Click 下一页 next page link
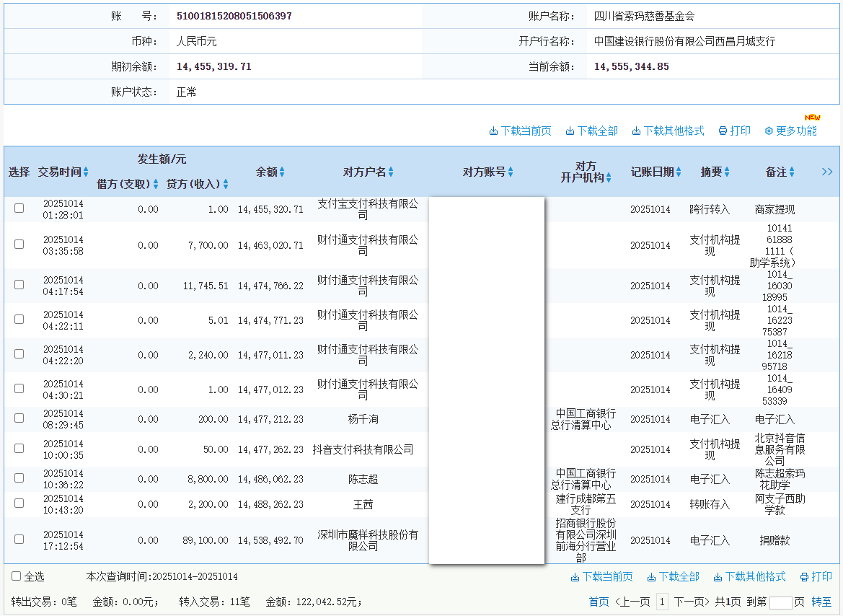The height and width of the screenshot is (616, 843). [x=692, y=602]
